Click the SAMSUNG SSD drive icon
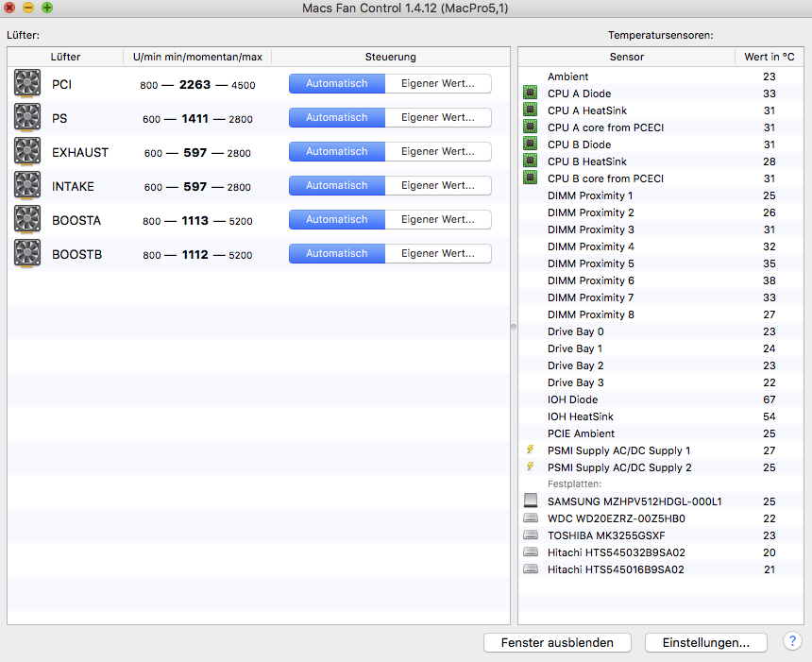The image size is (812, 662). [x=531, y=501]
